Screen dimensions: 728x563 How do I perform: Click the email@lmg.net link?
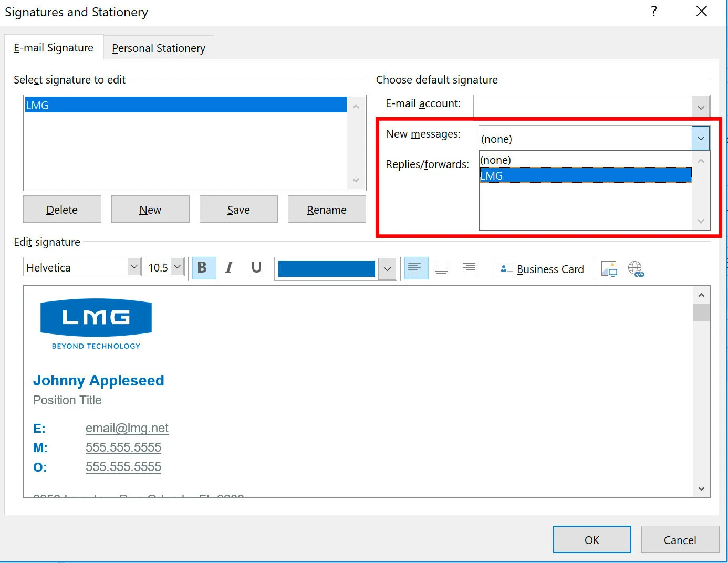127,428
